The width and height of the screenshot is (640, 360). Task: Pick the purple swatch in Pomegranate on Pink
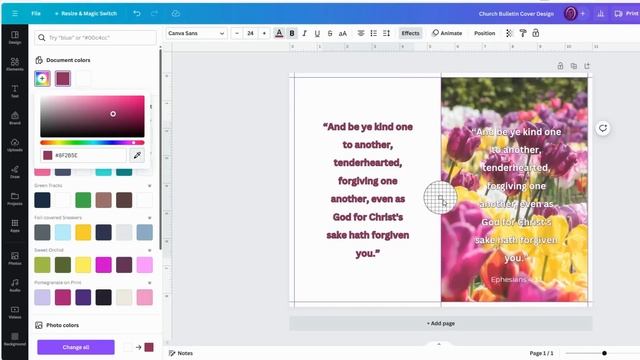pos(83,297)
